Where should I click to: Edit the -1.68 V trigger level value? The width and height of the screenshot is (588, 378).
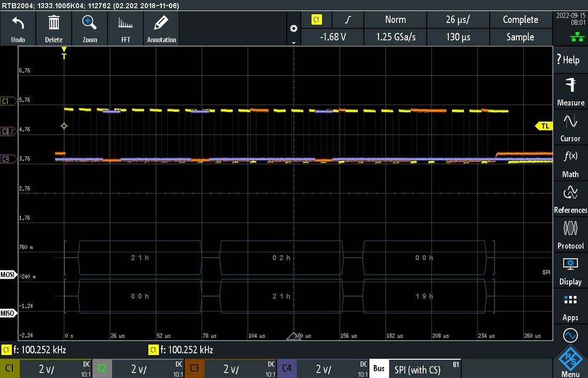tap(332, 36)
